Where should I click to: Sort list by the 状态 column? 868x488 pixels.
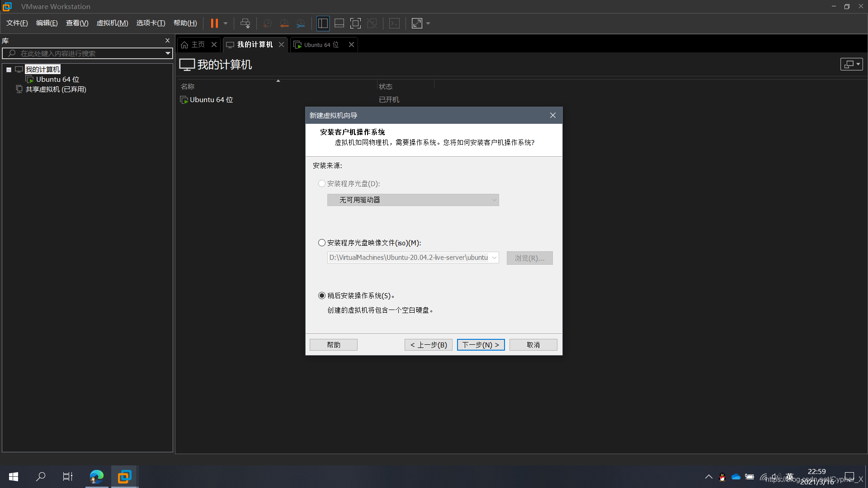(x=386, y=86)
